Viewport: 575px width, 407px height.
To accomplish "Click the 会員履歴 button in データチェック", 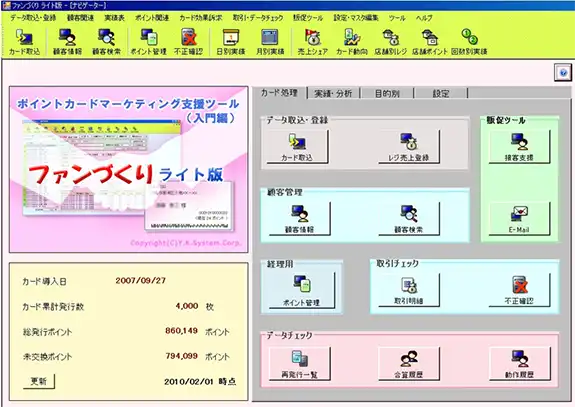I will tap(409, 364).
